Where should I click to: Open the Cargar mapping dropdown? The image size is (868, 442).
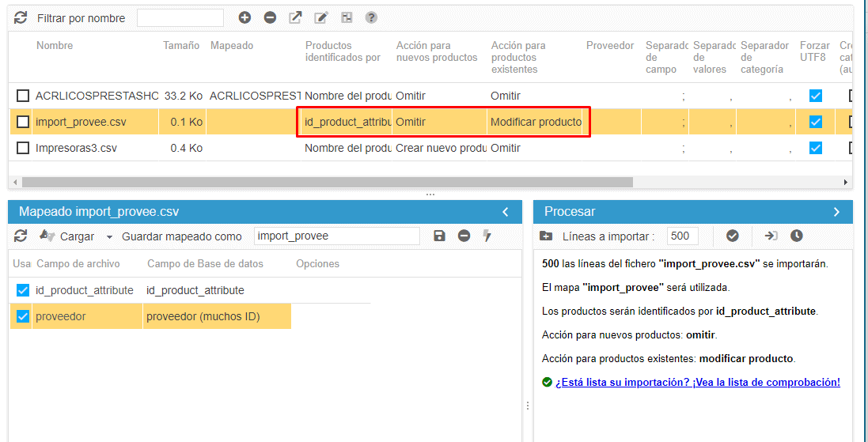click(x=108, y=236)
